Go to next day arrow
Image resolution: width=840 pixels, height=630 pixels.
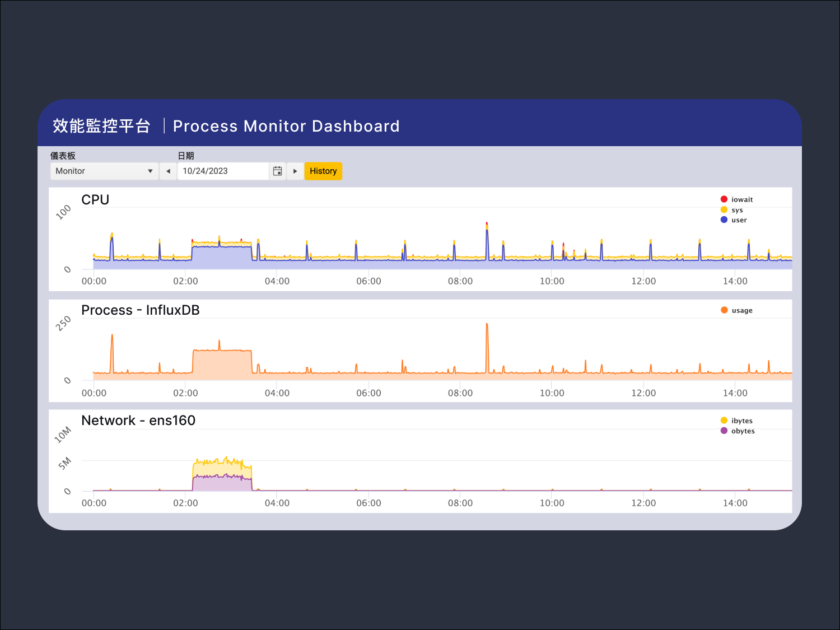(x=295, y=171)
